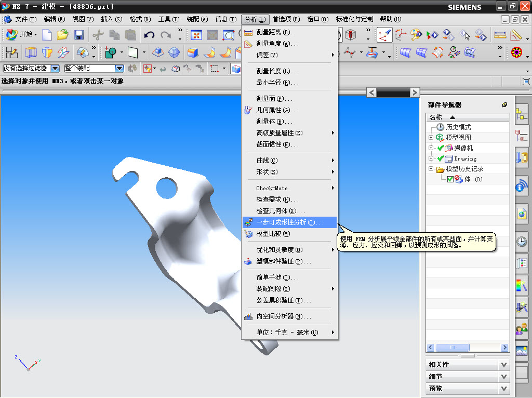Toggle checkbox for 体 (0) feature
The width and height of the screenshot is (532, 398).
pyautogui.click(x=450, y=179)
